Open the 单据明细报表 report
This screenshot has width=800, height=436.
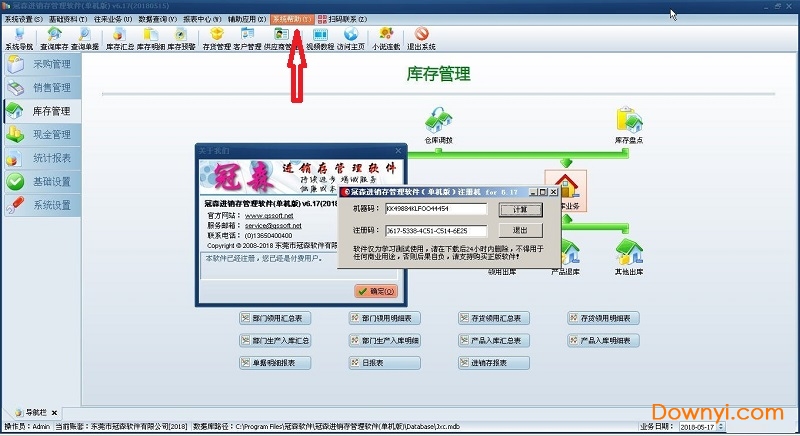(x=275, y=363)
